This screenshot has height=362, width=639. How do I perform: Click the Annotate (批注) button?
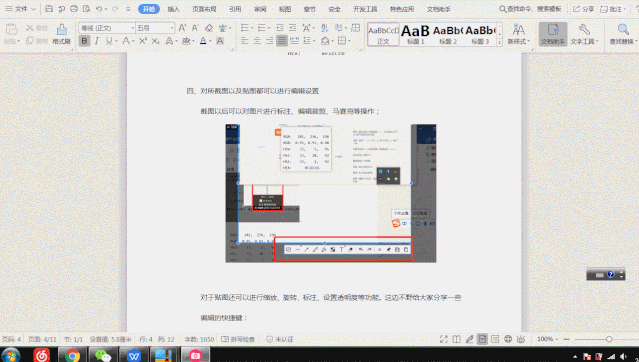tap(614, 9)
